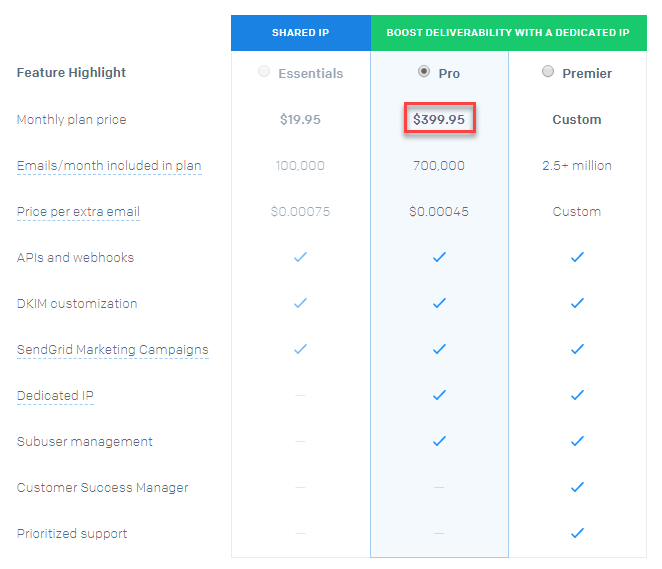Screen dimensions: 662x569
Task: Click the $0.00075 price per extra email
Action: click(x=300, y=211)
